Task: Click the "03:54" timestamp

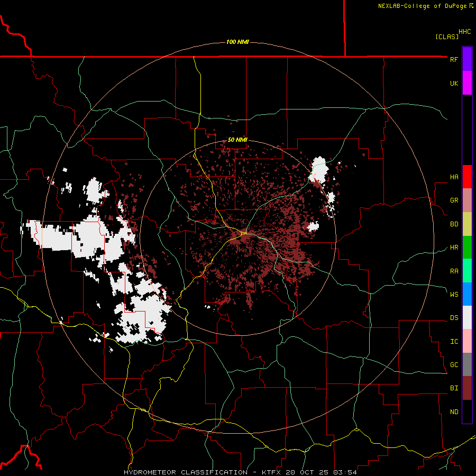Action: point(344,472)
